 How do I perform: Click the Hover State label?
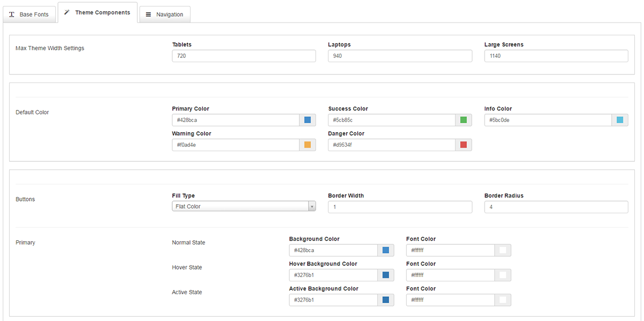coord(187,267)
